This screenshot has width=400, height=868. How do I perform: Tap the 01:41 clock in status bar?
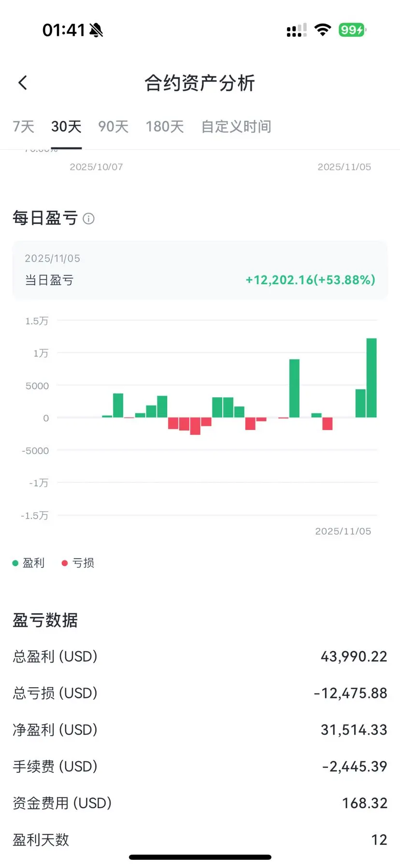click(x=64, y=30)
